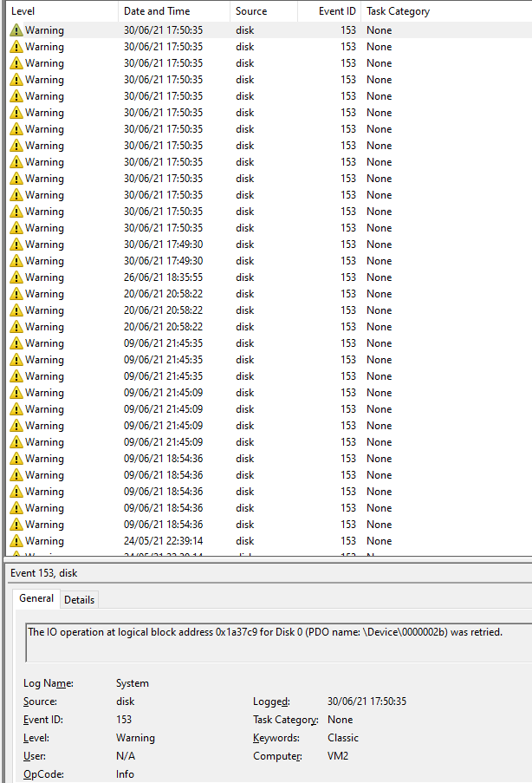The height and width of the screenshot is (783, 532).
Task: Click Computer value 'VM2'
Action: pyautogui.click(x=338, y=756)
